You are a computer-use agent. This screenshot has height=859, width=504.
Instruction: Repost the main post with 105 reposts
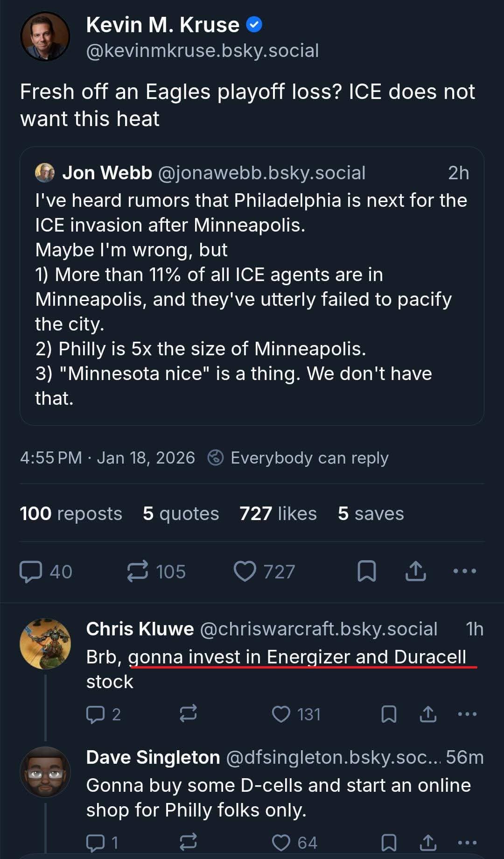(x=138, y=571)
